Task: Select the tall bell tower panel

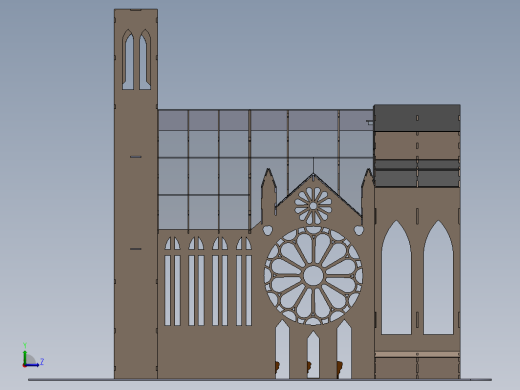Action: point(136,194)
